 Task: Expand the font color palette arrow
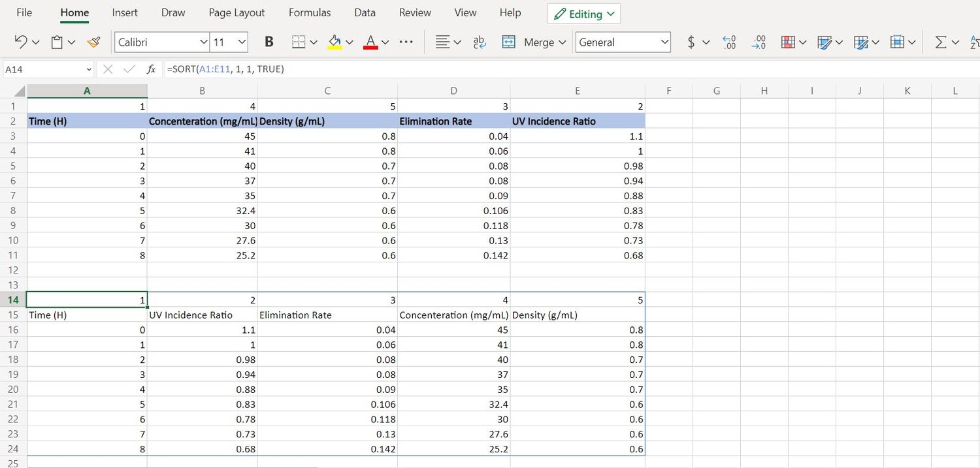385,42
